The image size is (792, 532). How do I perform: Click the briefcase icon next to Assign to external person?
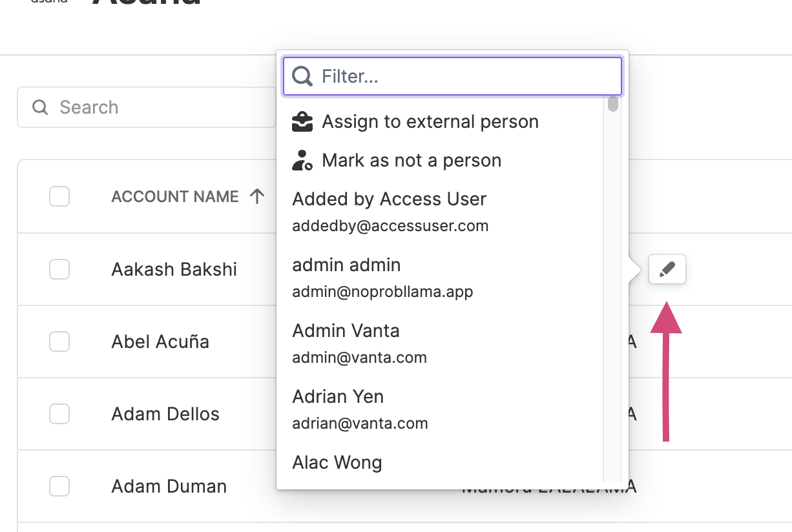coord(302,121)
